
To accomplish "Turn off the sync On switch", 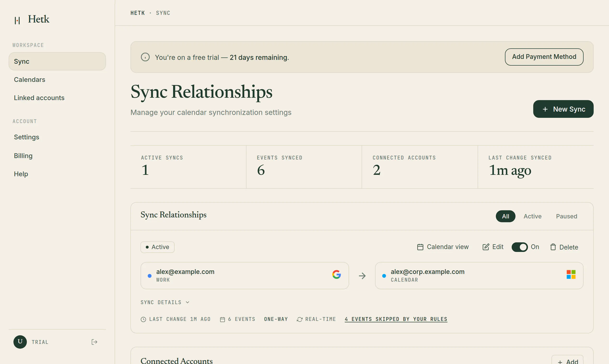I will [520, 247].
